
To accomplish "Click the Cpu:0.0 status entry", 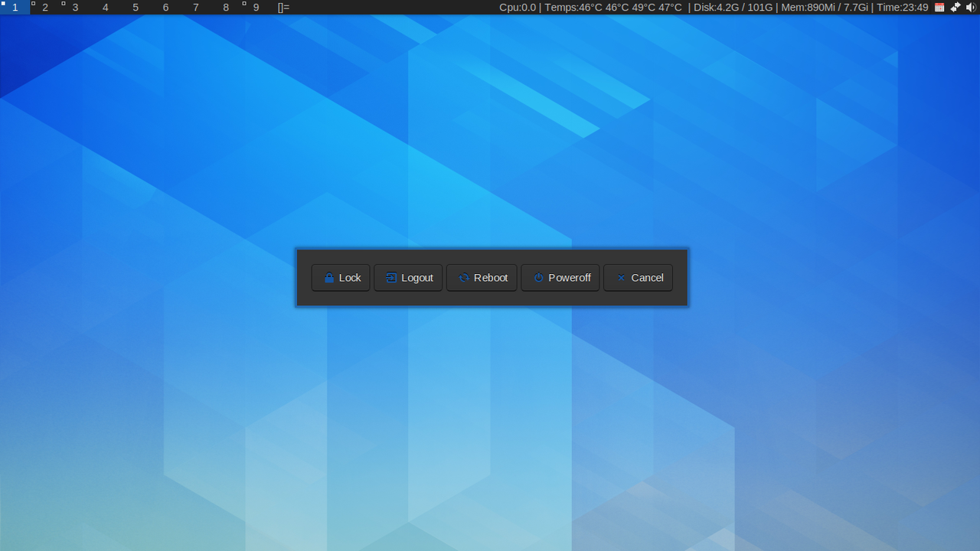I will [x=518, y=7].
